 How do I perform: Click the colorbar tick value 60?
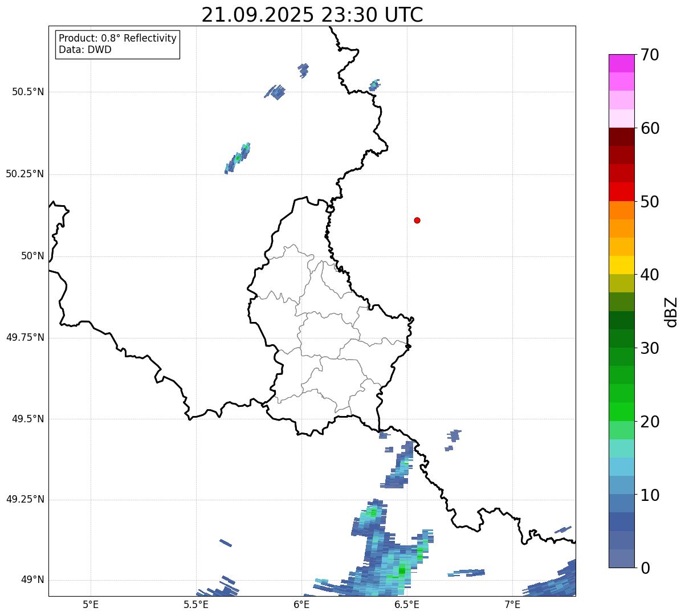tap(650, 128)
